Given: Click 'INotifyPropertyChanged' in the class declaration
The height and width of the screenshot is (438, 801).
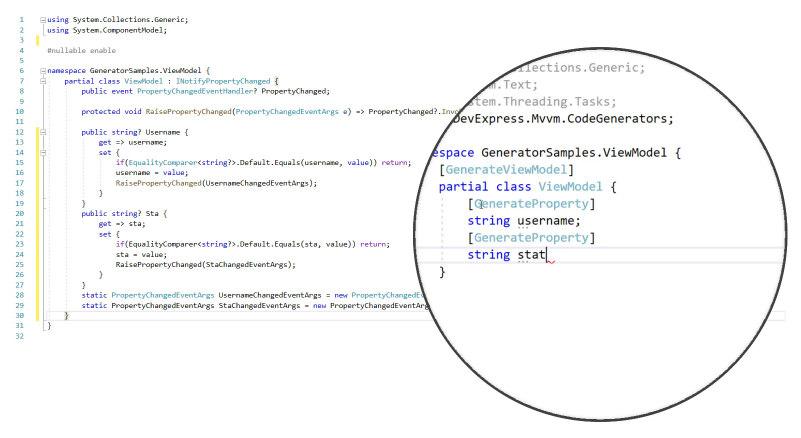Looking at the screenshot, I should click(223, 81).
